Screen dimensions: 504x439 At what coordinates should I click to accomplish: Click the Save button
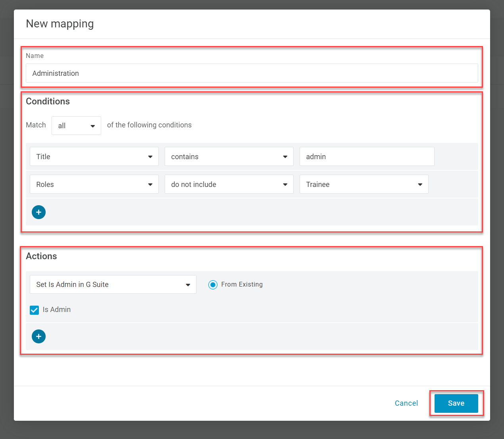456,403
